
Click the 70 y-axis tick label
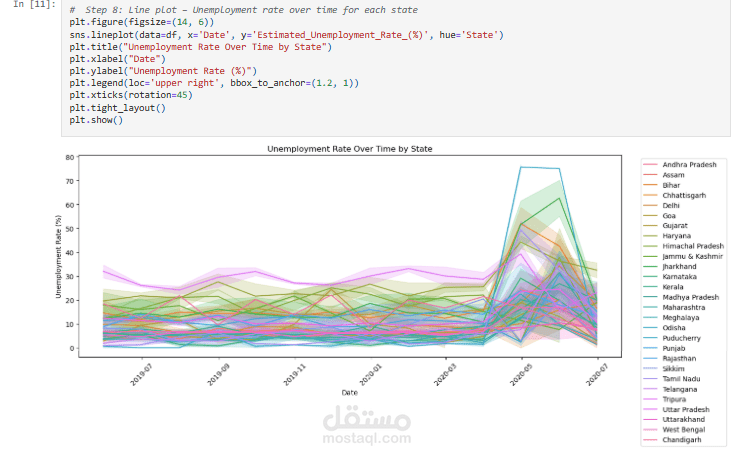point(70,181)
